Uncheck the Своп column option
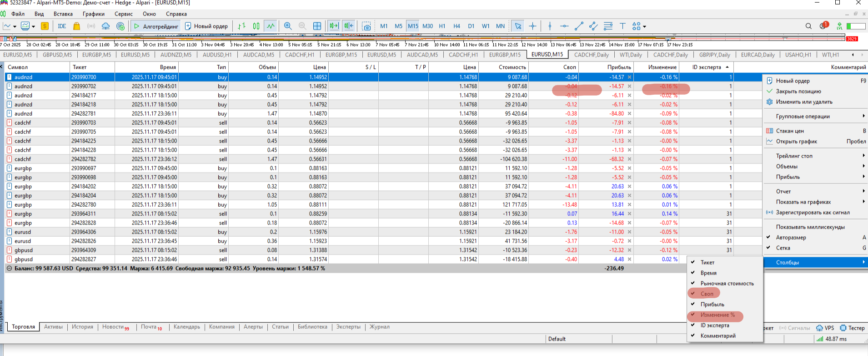Screen dimensions: 868x356 pos(707,294)
